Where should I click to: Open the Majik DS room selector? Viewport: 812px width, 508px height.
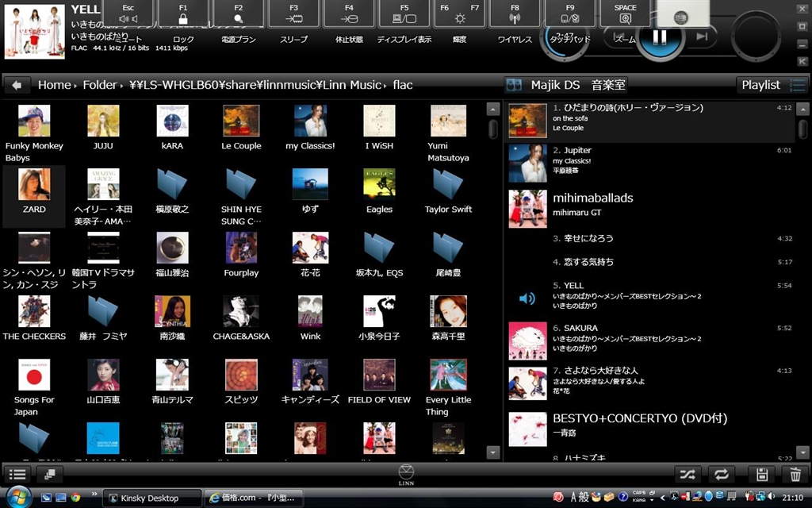(x=566, y=85)
